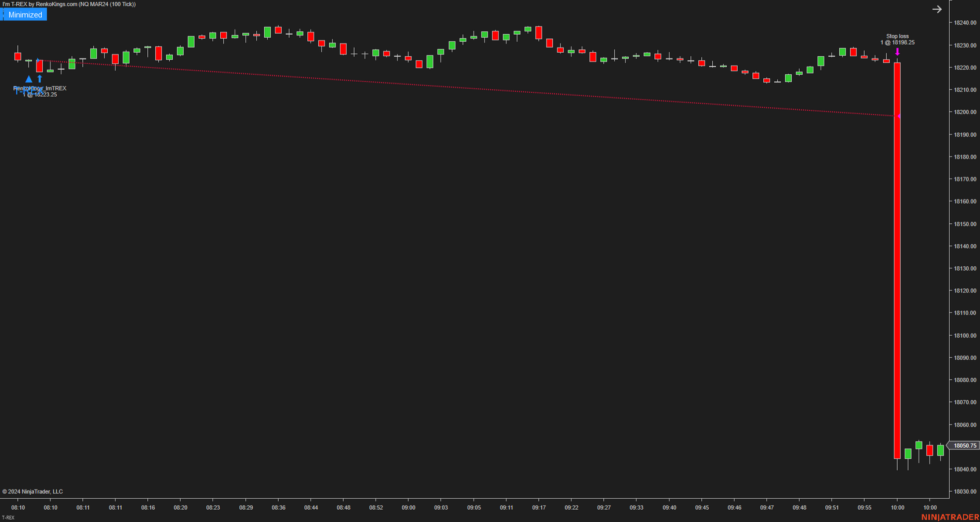Click the red dotted trade line mid-chart
The width and height of the screenshot is (980, 522).
click(464, 88)
